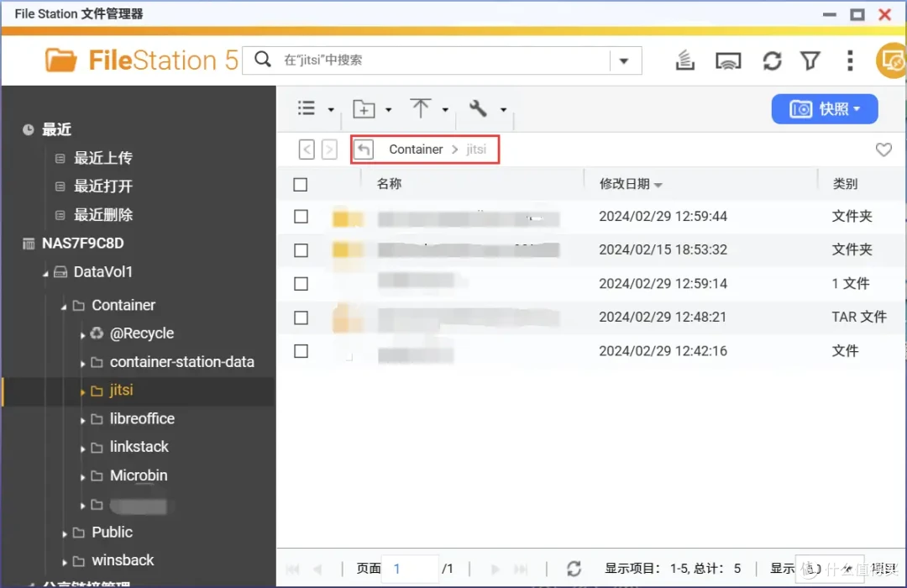Open the background tasks stack icon

tap(685, 60)
